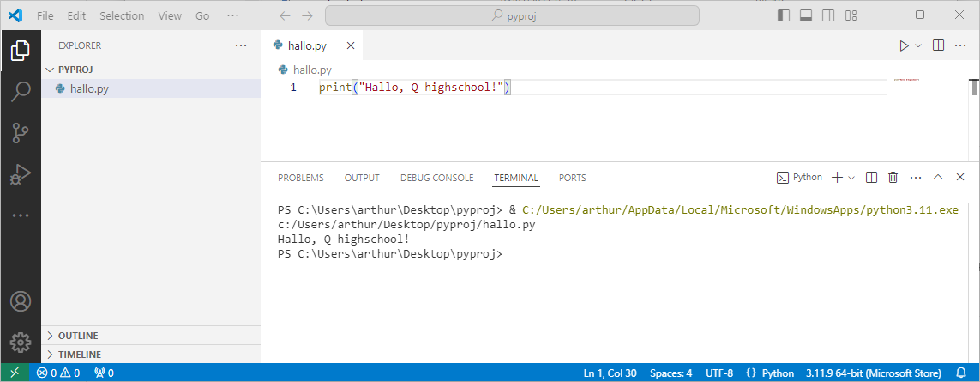Split the terminal pane
Screen dimensions: 980x382
[x=872, y=177]
